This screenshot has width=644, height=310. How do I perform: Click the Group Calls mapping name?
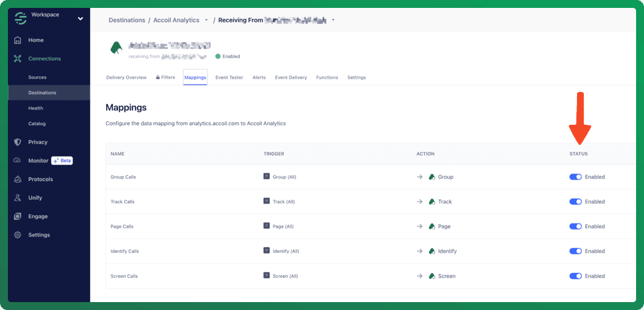click(123, 177)
